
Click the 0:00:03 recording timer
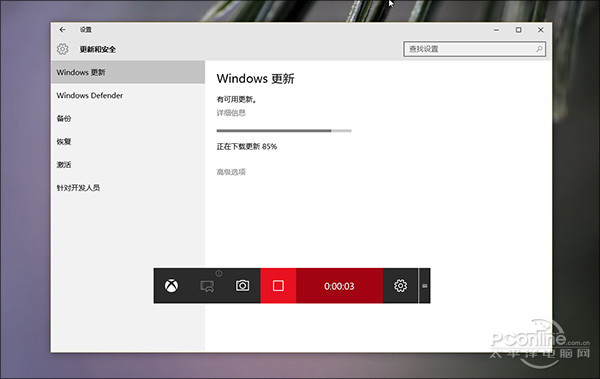[x=339, y=286]
